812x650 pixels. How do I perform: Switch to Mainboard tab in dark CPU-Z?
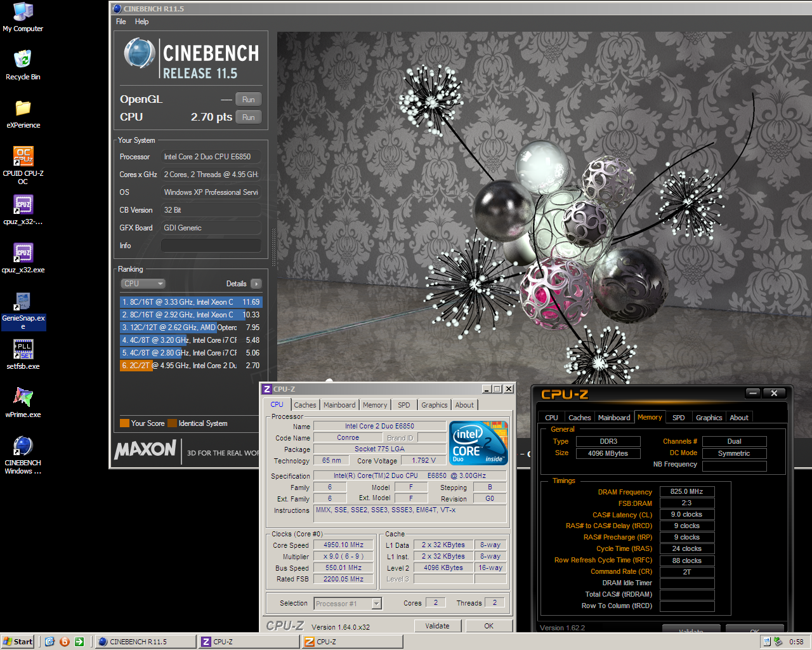click(614, 418)
